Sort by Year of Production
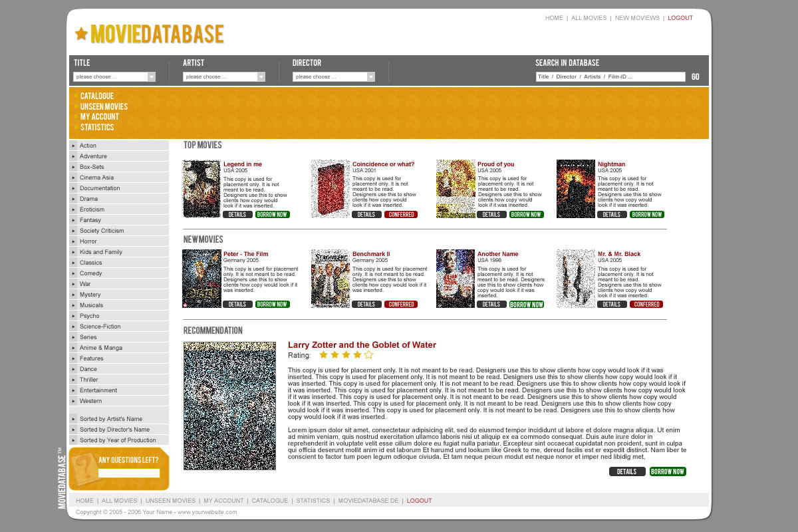798x532 pixels. point(119,440)
